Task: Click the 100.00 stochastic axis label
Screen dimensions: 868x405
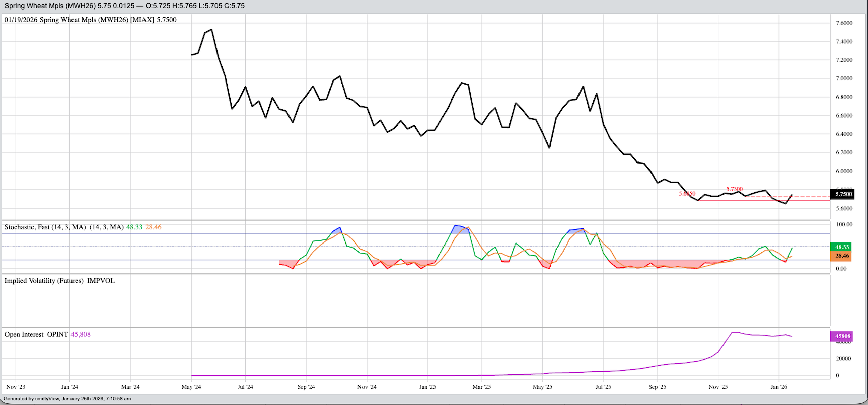Action: click(844, 224)
